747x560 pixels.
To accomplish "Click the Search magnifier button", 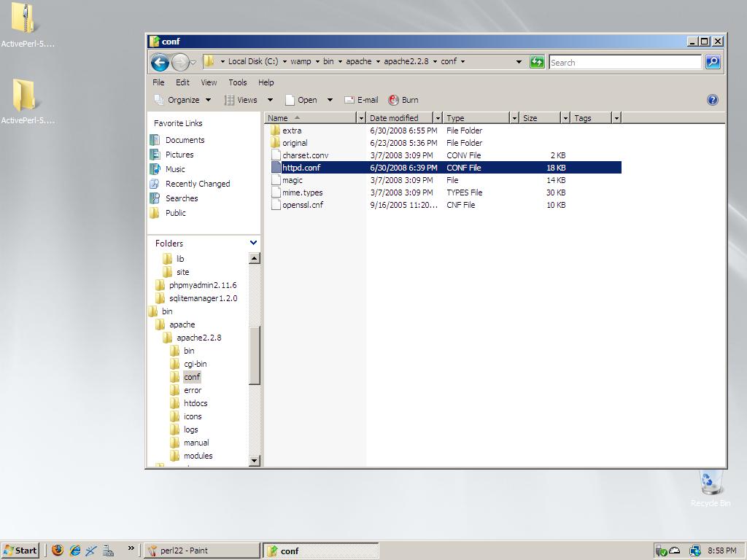I will tap(713, 62).
